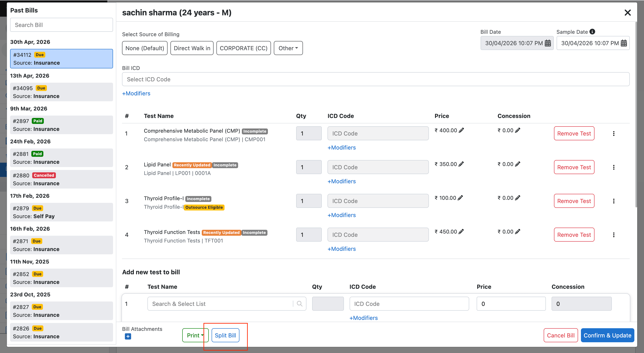The image size is (644, 353).
Task: Focus Price field in add new test row
Action: (x=511, y=304)
